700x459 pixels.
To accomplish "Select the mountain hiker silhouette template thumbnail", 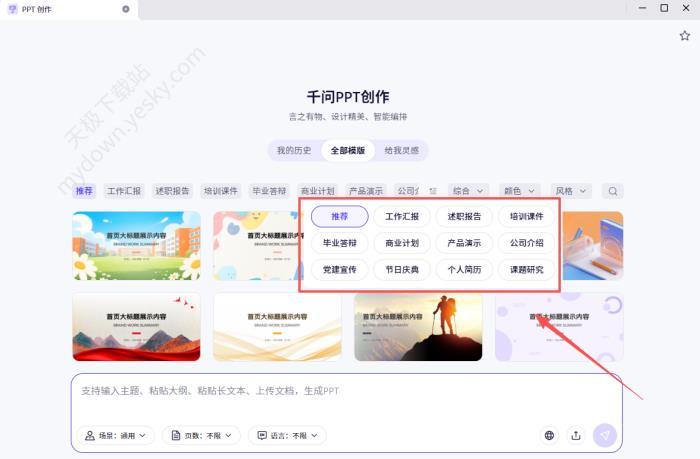I will pyautogui.click(x=418, y=327).
